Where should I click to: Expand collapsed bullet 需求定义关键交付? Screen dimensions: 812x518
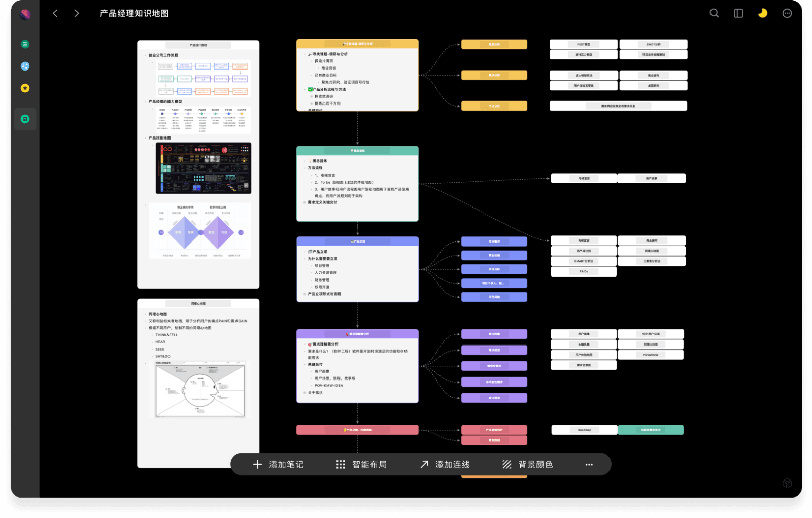pyautogui.click(x=304, y=202)
